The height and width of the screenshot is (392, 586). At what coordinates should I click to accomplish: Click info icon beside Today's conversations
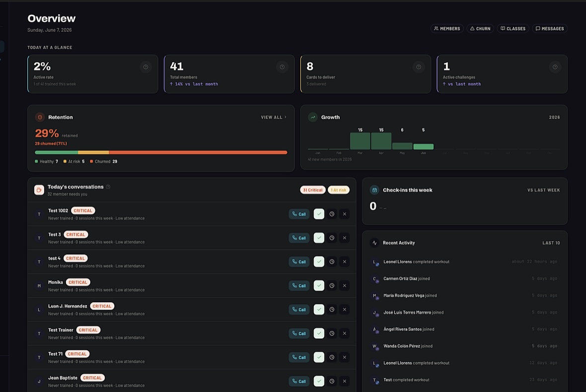(108, 187)
